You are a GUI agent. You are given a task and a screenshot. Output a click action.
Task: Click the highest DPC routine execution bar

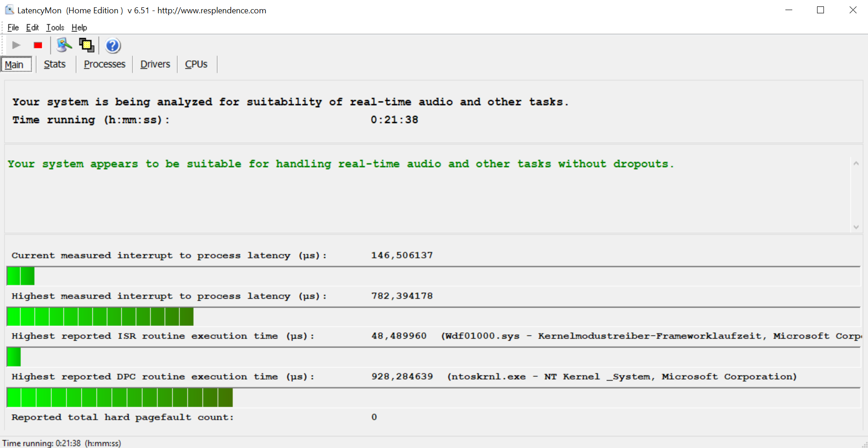119,398
